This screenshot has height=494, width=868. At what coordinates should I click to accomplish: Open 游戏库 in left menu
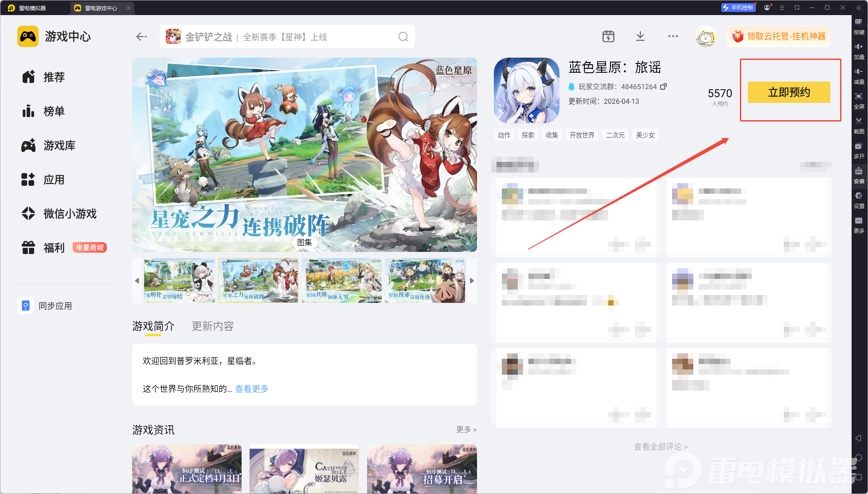(x=59, y=145)
